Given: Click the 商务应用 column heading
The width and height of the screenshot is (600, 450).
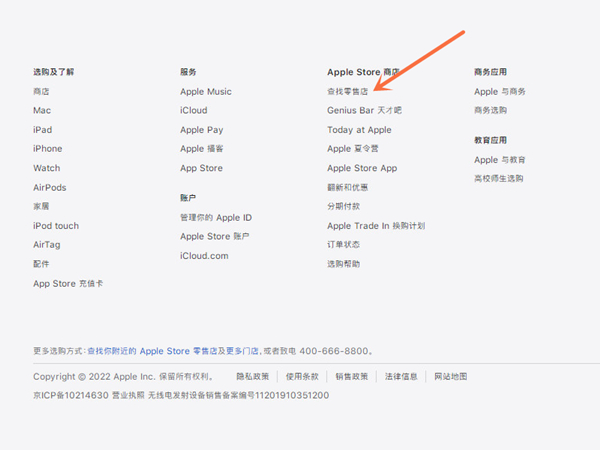Looking at the screenshot, I should click(x=491, y=72).
